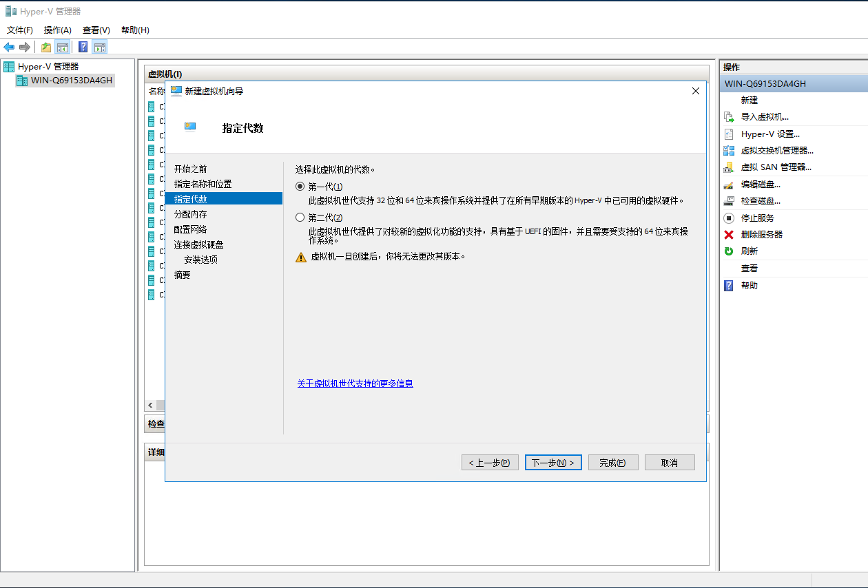
Task: Open the 关于虚拟机世代支持的更多信息 link
Action: pos(355,384)
